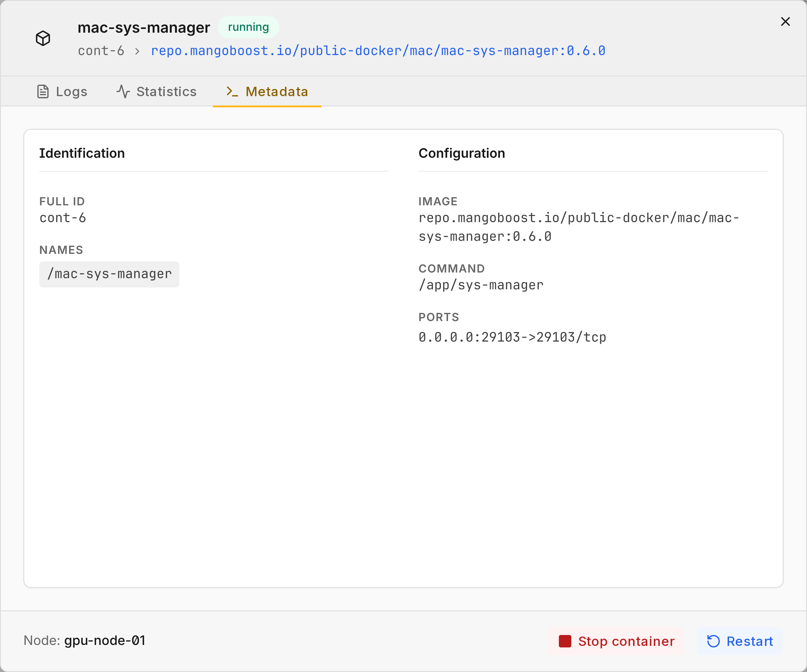
Task: Click the Identification section heading
Action: (x=82, y=153)
